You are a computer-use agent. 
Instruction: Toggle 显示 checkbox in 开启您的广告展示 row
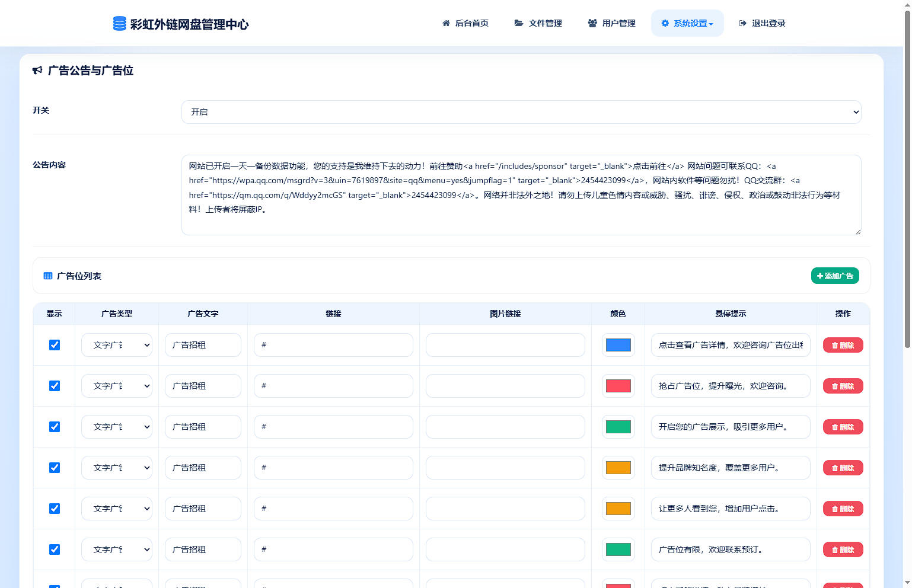[55, 427]
